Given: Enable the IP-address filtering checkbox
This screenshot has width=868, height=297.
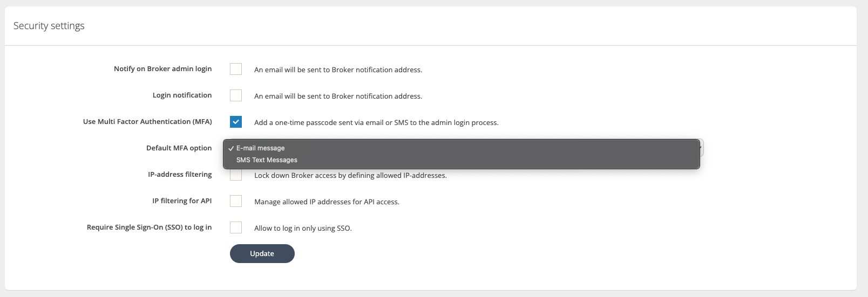Looking at the screenshot, I should click(x=236, y=176).
